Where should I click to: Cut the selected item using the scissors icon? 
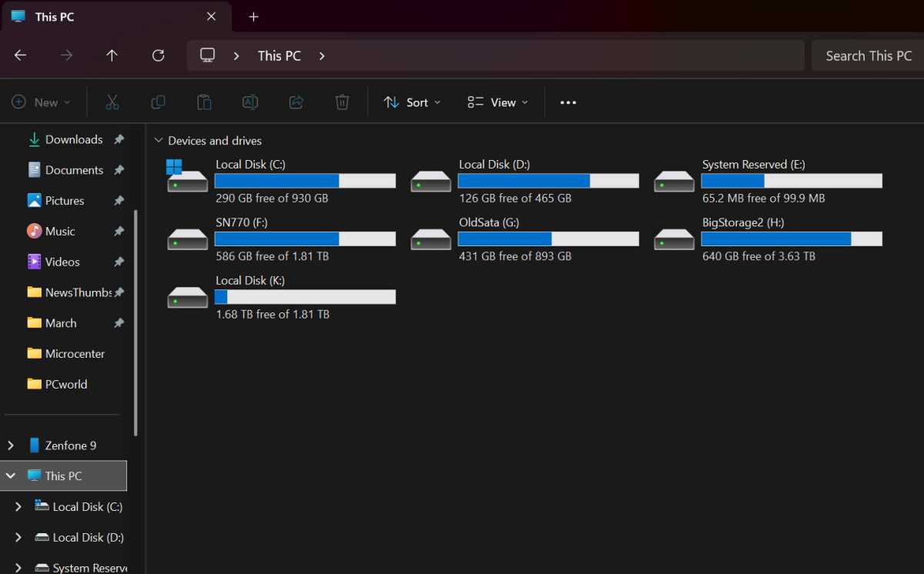[112, 102]
